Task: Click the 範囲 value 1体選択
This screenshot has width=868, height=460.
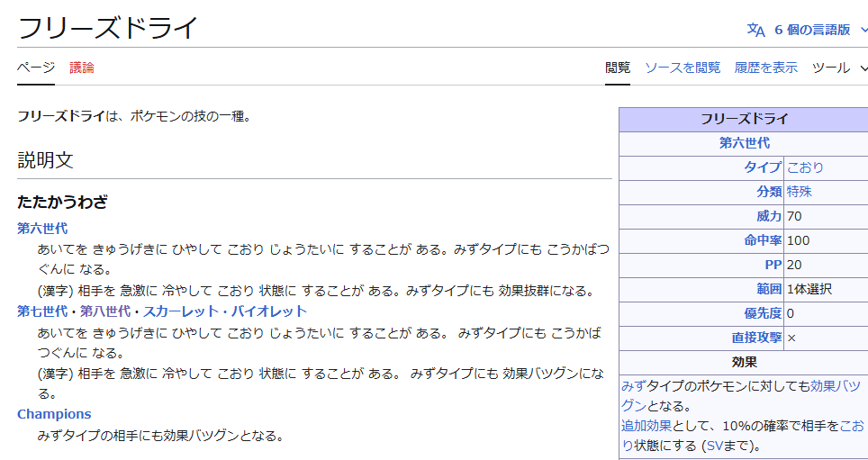Action: pos(809,289)
